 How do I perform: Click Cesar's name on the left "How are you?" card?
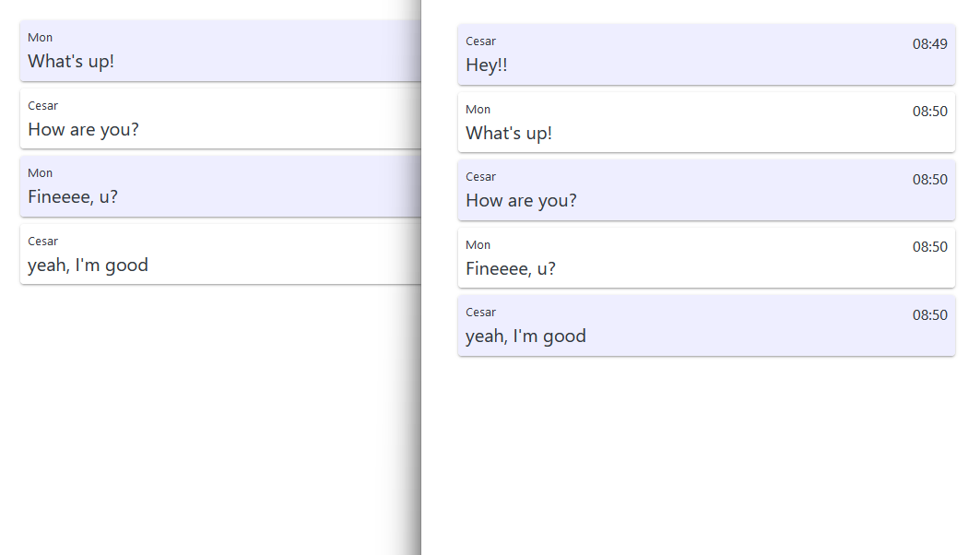tap(42, 105)
